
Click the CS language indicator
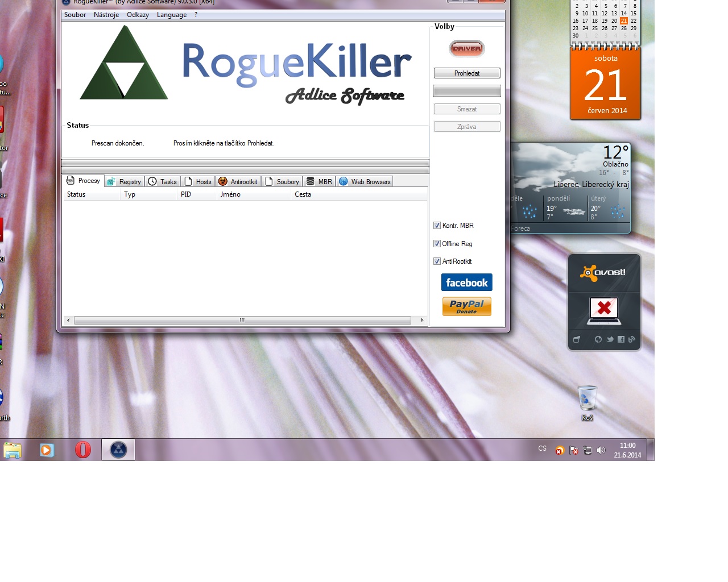click(x=543, y=448)
